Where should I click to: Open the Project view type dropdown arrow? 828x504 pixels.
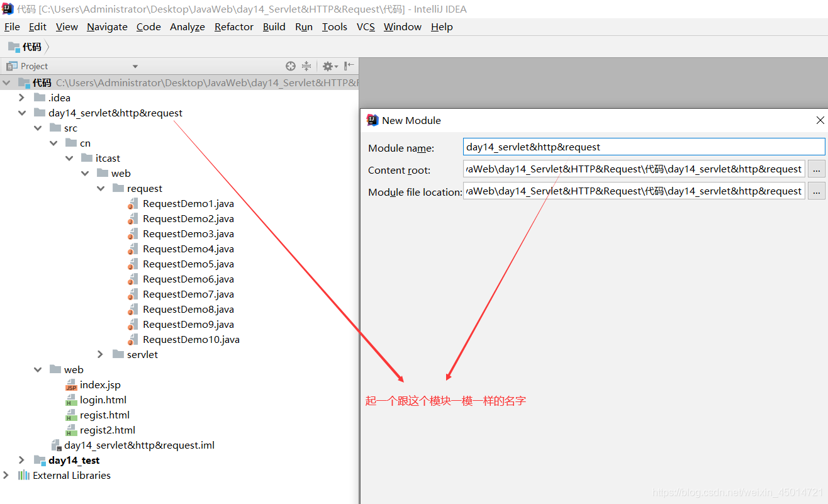[135, 67]
